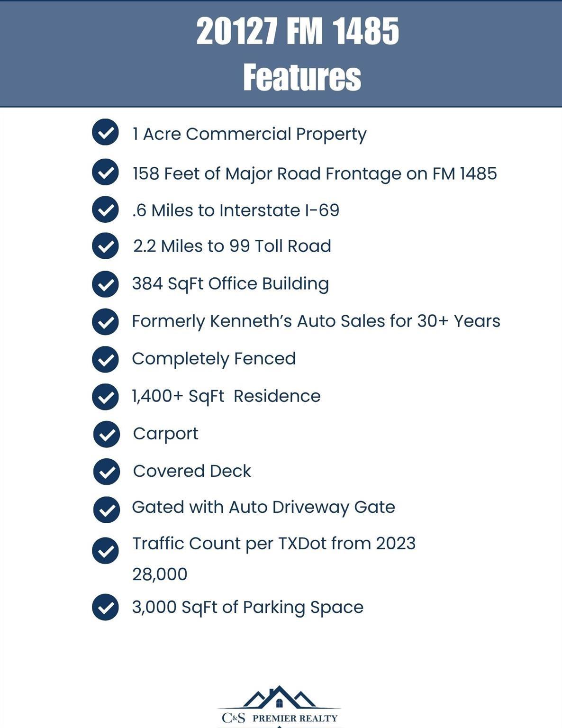Select the Features heading in the banner
562x728 pixels.
click(302, 77)
